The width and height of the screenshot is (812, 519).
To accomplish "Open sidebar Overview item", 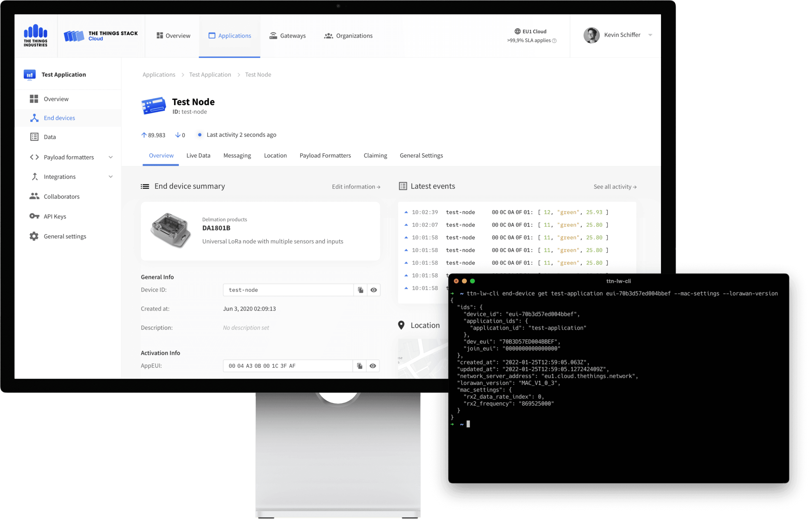I will (49, 99).
